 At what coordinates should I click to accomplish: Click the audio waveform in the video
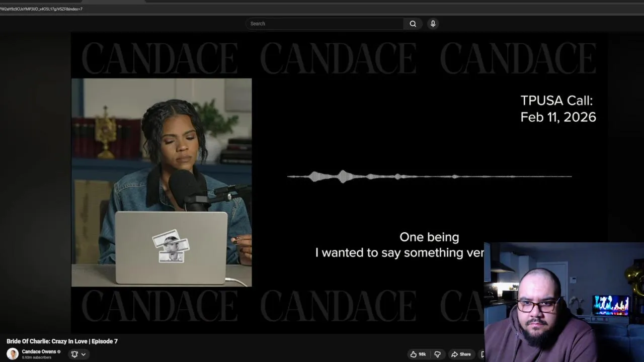[429, 176]
